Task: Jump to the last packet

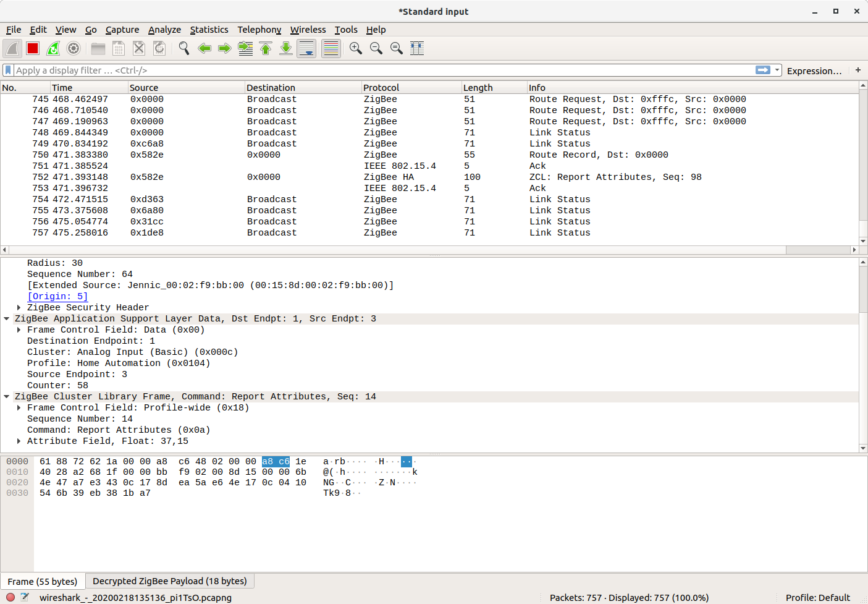Action: coord(286,48)
